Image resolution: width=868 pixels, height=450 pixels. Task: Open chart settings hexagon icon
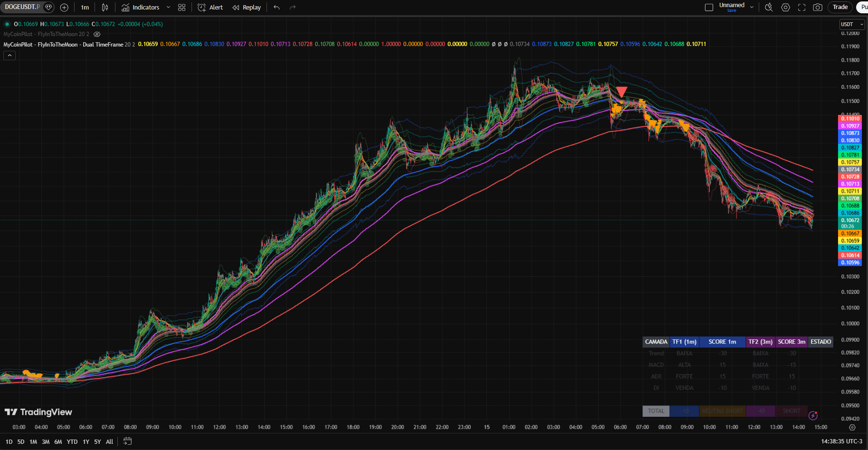[785, 7]
